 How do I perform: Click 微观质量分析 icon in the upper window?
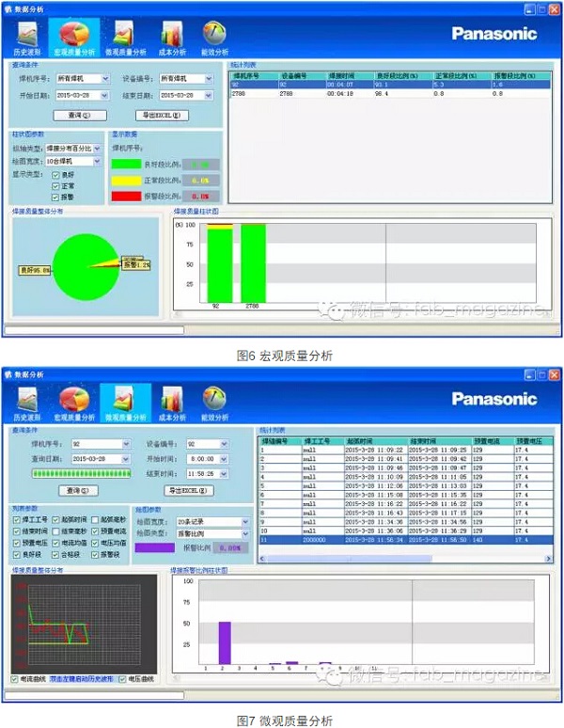123,35
